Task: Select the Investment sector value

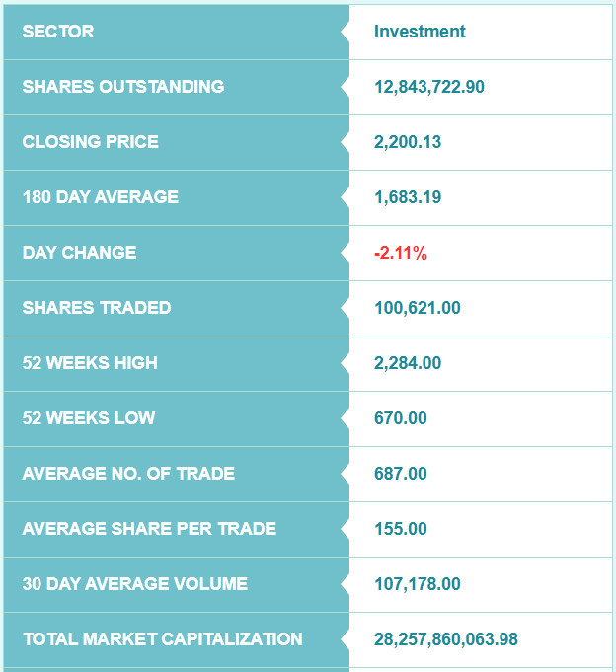Action: pyautogui.click(x=420, y=32)
